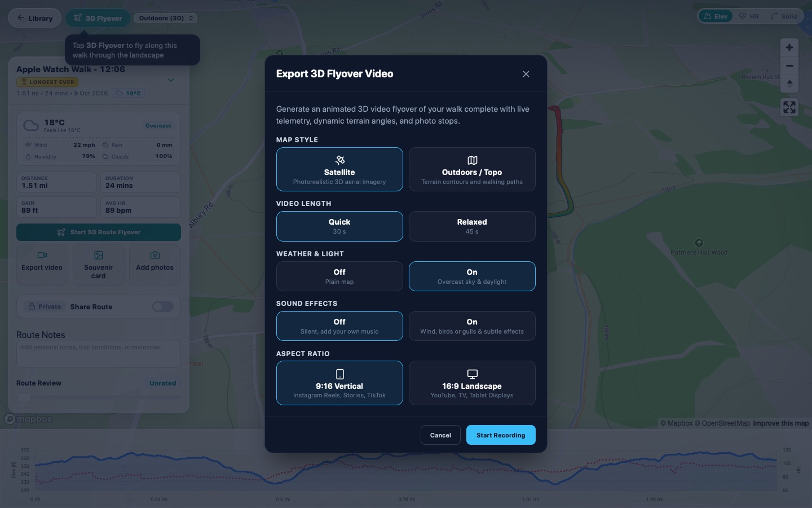Viewport: 812px width, 508px height.
Task: Click the Mapbox logo
Action: point(29,419)
